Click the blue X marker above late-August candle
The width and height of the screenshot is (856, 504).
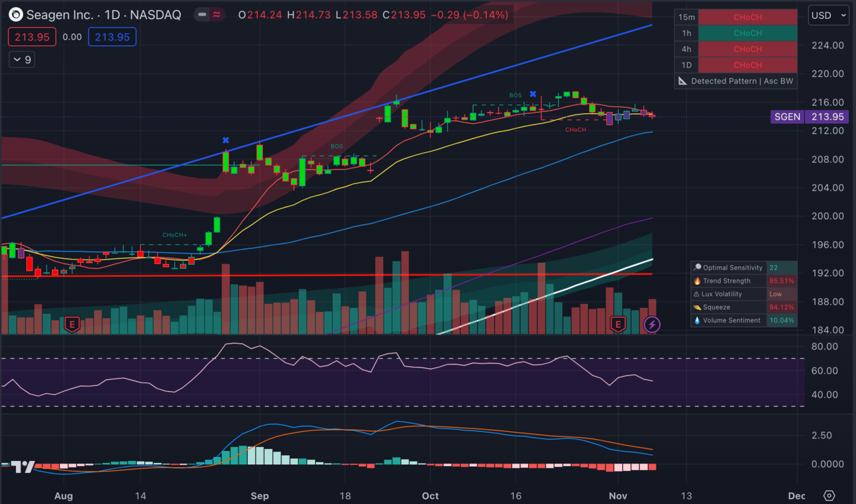pos(226,140)
